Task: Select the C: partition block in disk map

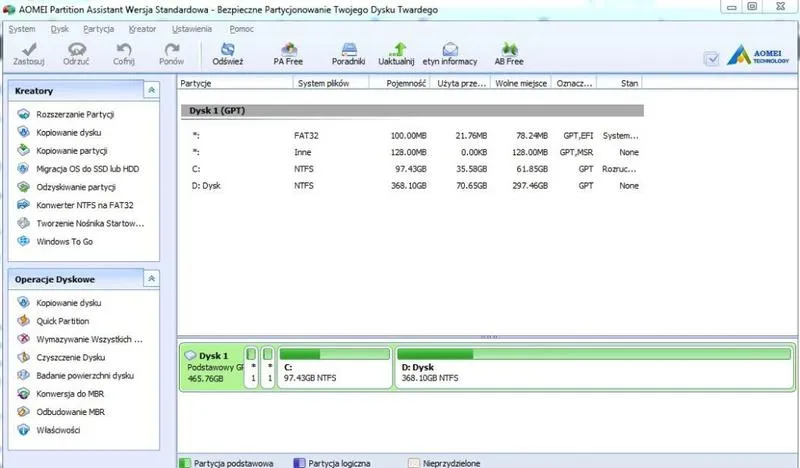Action: [x=335, y=367]
